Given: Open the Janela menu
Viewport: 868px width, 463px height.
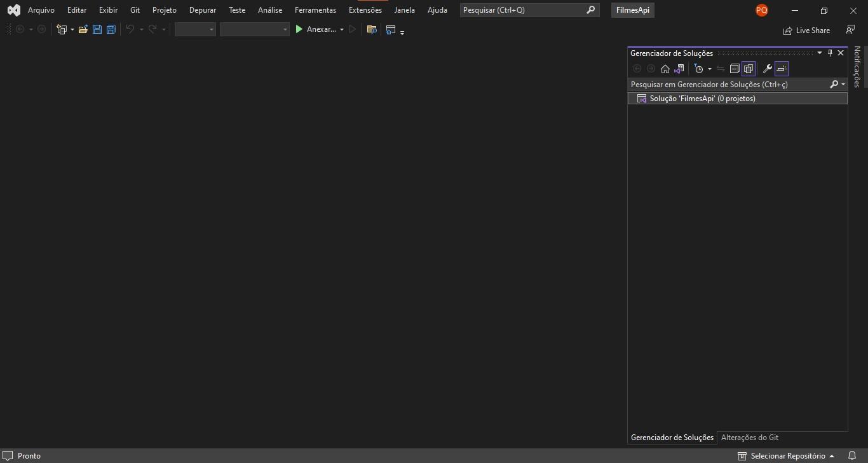Looking at the screenshot, I should [x=404, y=10].
